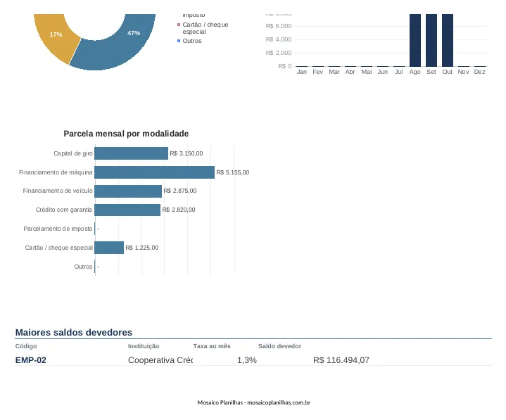
Task: Click the 'Ago' axis label
Action: click(x=415, y=72)
